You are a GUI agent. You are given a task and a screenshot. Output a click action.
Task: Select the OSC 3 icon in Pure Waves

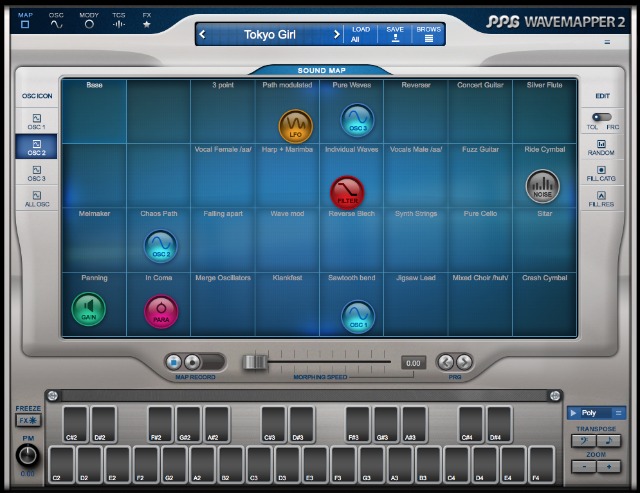(358, 120)
